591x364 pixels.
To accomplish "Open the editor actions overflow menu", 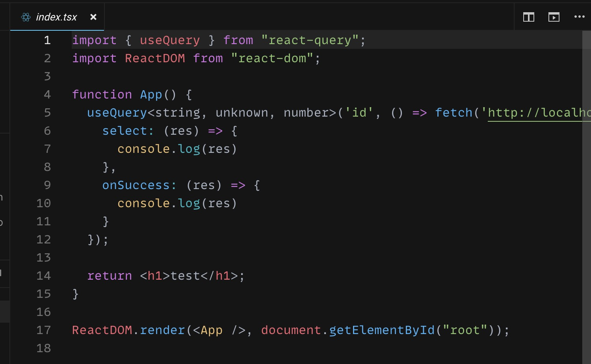I will tap(579, 17).
